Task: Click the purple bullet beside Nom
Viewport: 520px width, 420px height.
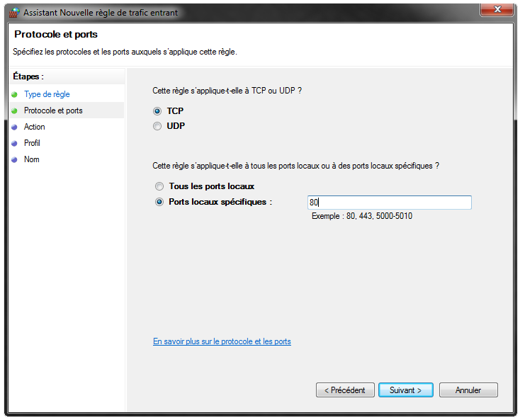Action: click(14, 159)
